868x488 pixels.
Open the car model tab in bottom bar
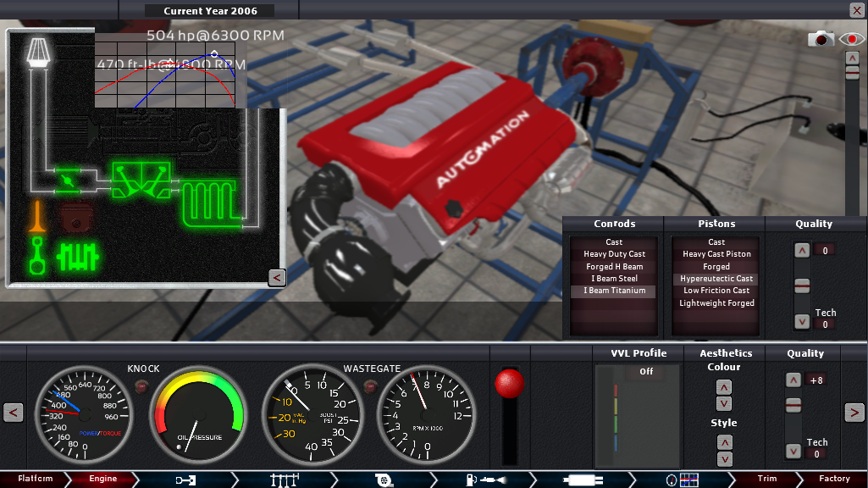tap(185, 480)
